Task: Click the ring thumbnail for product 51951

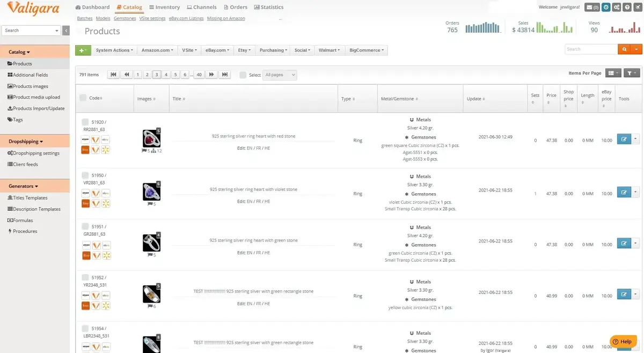Action: 151,243
